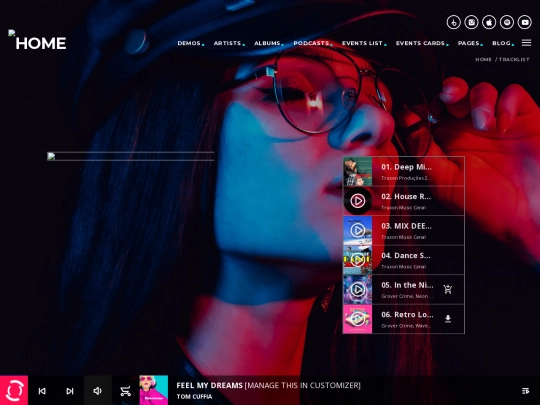Click the cart icon on track 05
540x405 pixels.
pyautogui.click(x=448, y=290)
